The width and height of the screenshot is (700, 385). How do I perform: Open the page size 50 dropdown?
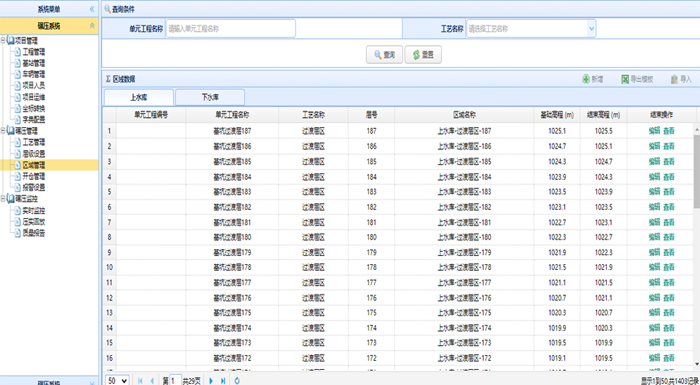(x=118, y=381)
